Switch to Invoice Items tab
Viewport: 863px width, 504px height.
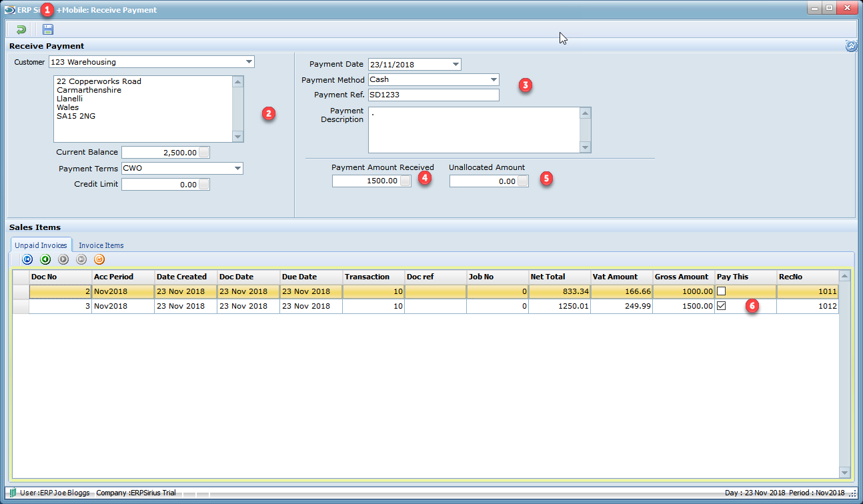click(x=101, y=245)
